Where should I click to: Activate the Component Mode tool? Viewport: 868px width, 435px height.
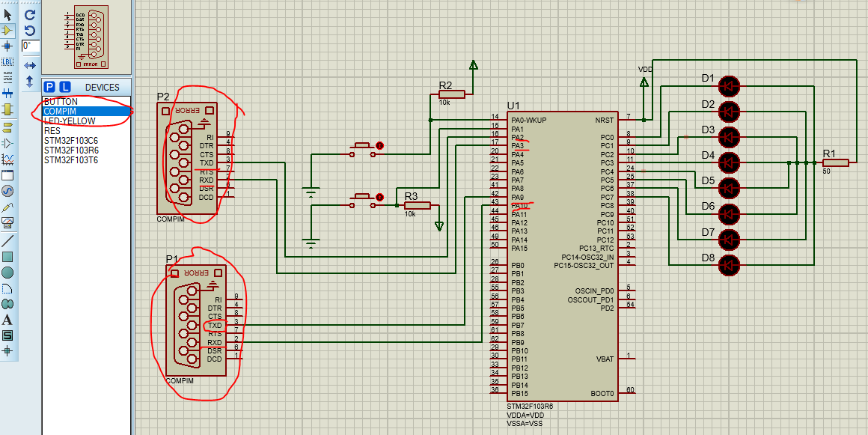(7, 30)
